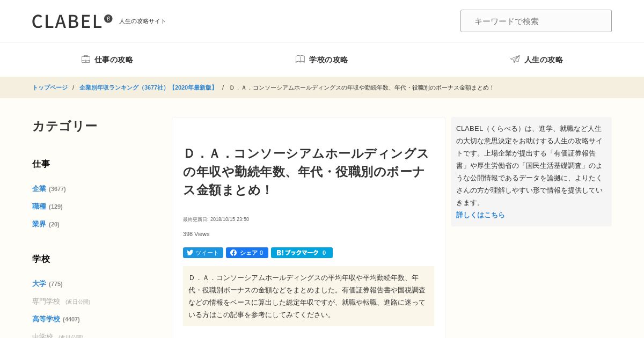Open the 業界 (20) category link
Screen dimensions: 644x338
[46, 224]
